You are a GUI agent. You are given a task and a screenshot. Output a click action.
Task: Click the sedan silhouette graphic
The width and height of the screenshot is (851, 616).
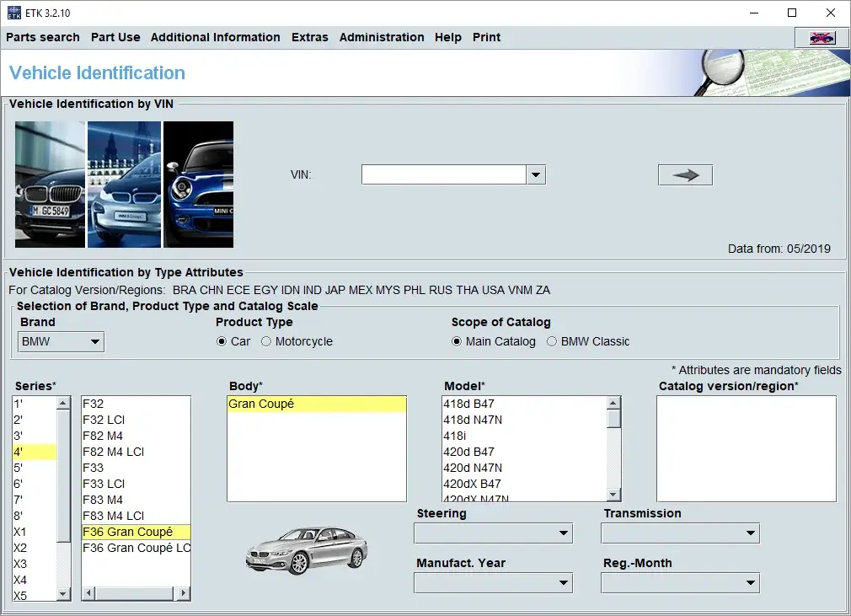tap(306, 552)
